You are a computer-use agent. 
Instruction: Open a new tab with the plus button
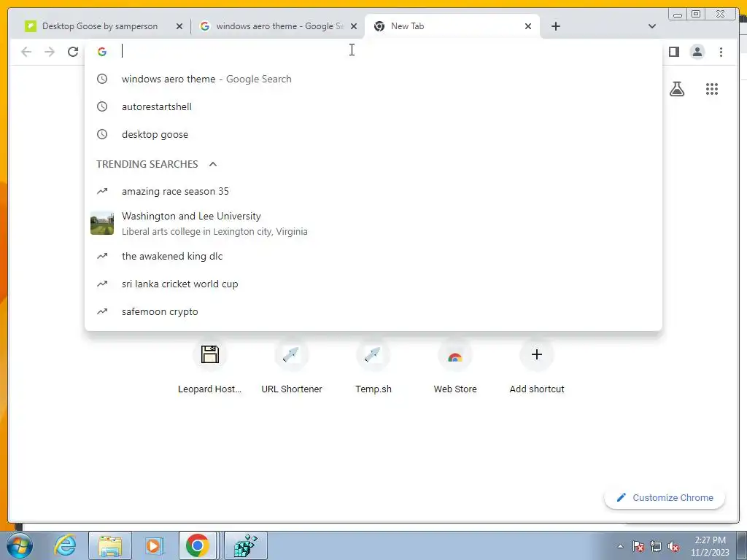pos(555,26)
